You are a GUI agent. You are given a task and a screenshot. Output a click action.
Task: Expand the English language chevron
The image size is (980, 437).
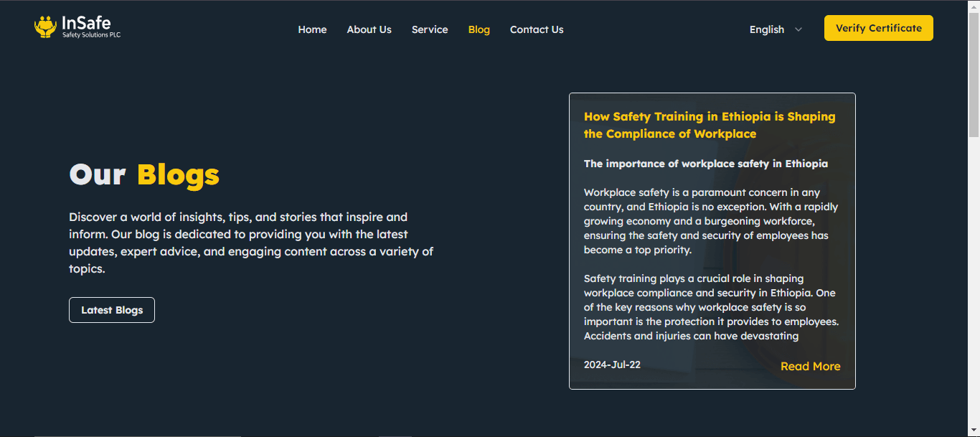[798, 29]
